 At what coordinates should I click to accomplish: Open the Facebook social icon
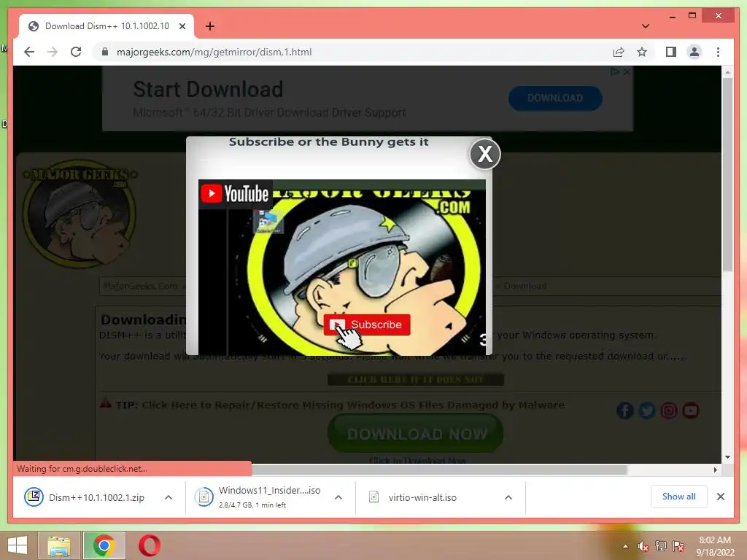625,411
